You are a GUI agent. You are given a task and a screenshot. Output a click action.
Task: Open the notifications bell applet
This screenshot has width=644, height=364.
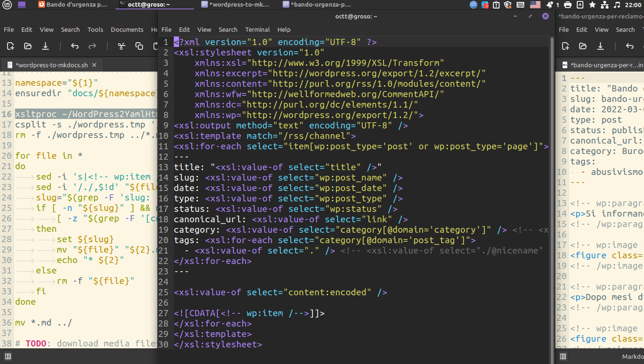click(550, 5)
